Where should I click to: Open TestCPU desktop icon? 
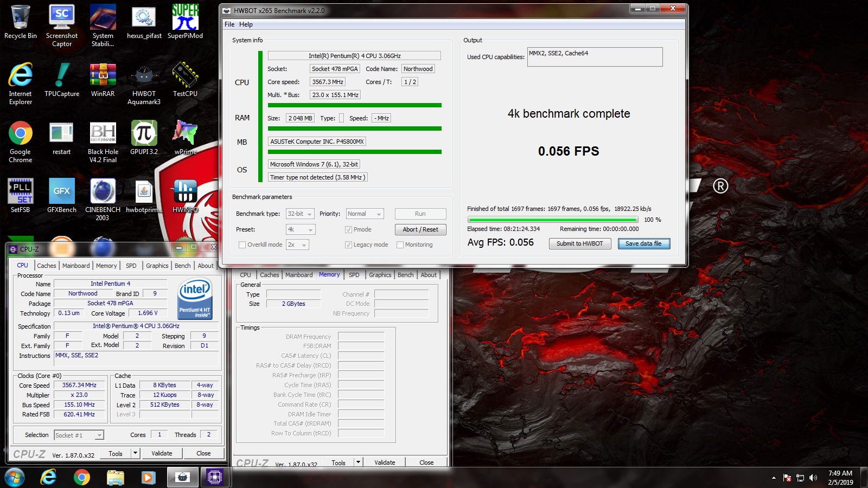(x=185, y=80)
